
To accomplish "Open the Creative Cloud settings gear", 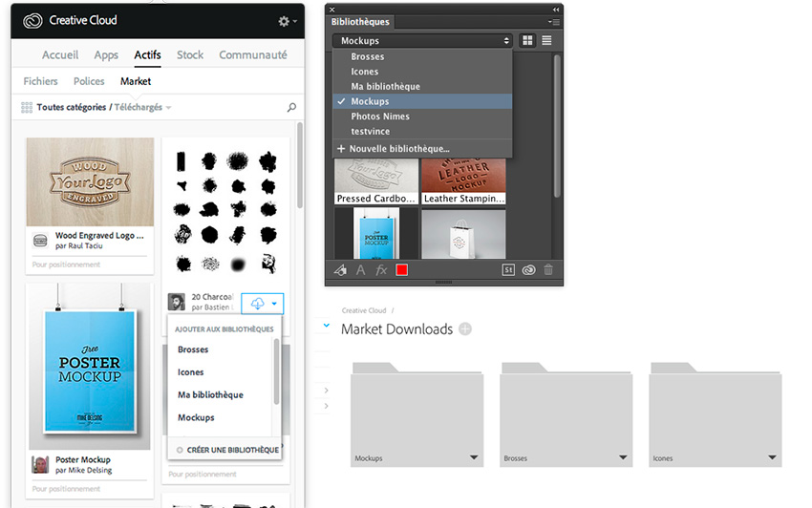I will pos(284,21).
